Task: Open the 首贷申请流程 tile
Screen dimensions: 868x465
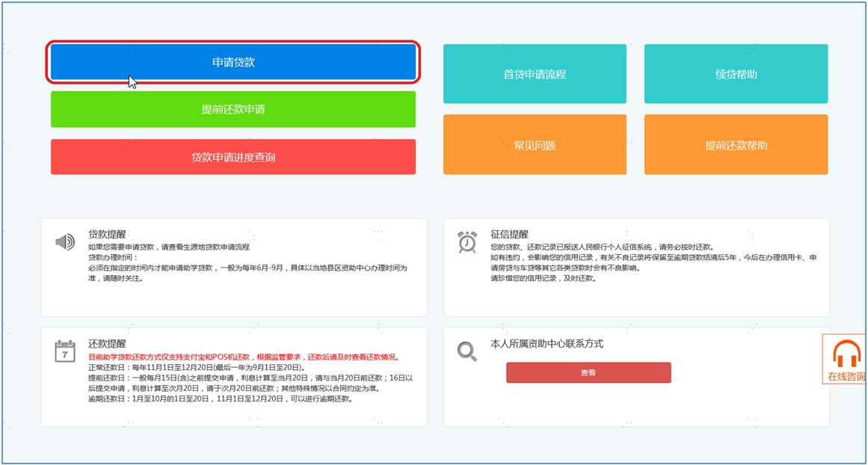Action: coord(534,74)
